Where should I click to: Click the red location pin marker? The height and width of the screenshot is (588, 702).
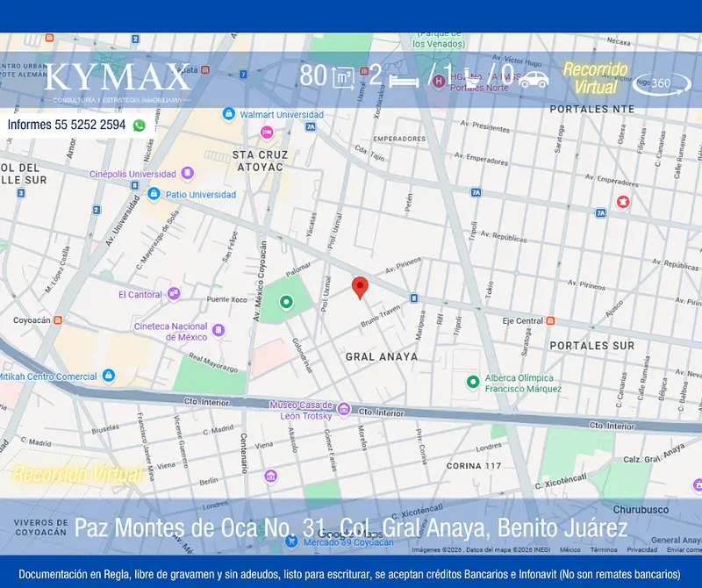pos(360,288)
